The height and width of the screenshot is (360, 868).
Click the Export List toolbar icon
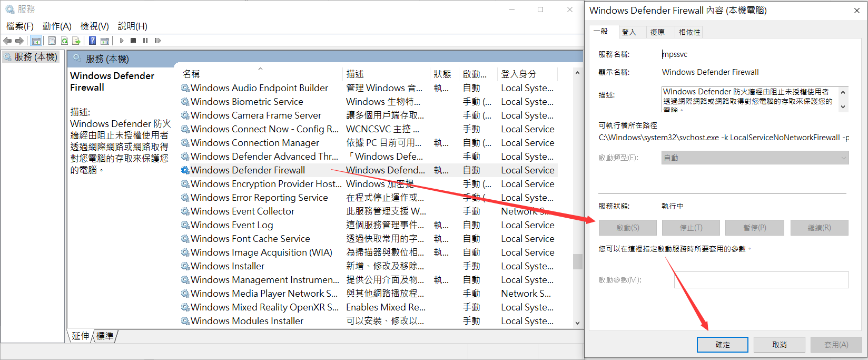76,41
